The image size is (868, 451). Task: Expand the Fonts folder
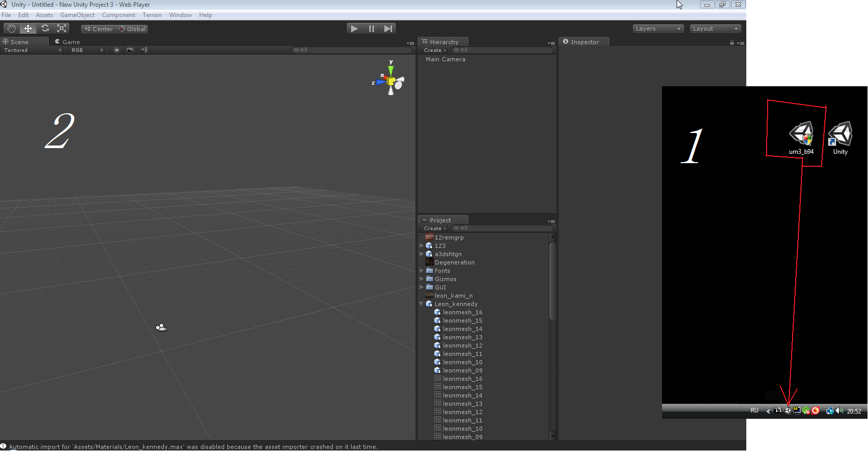421,271
